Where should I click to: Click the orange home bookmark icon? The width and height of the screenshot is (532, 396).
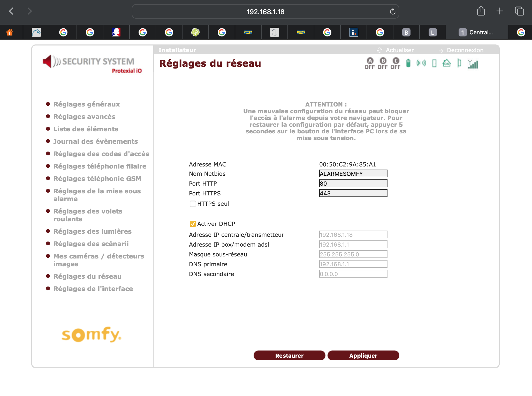click(x=10, y=32)
